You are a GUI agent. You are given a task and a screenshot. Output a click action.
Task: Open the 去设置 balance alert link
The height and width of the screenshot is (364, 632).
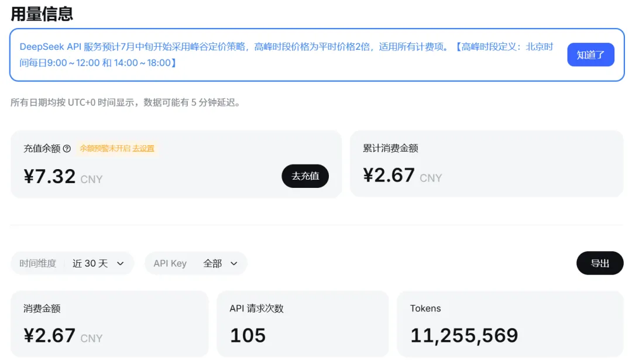click(143, 148)
